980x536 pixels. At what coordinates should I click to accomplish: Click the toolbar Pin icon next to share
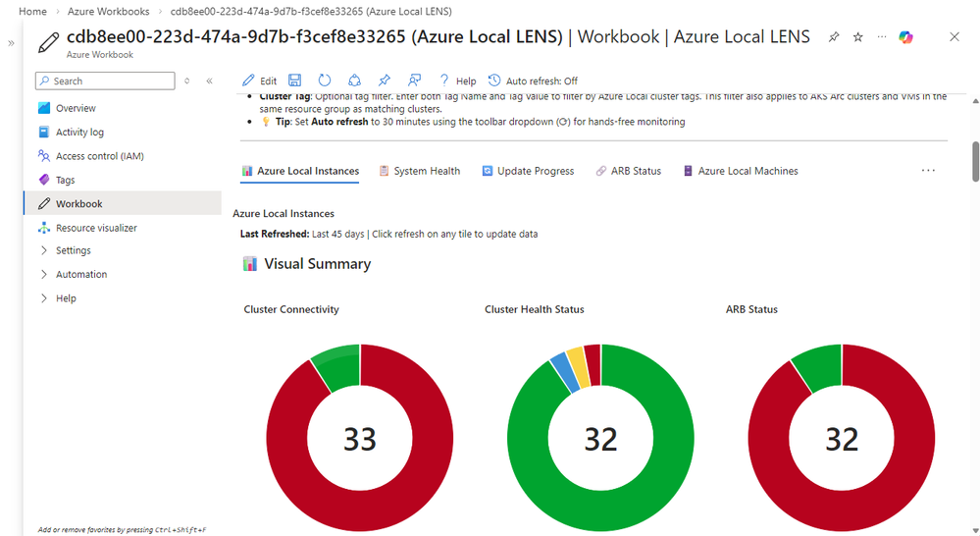[385, 80]
